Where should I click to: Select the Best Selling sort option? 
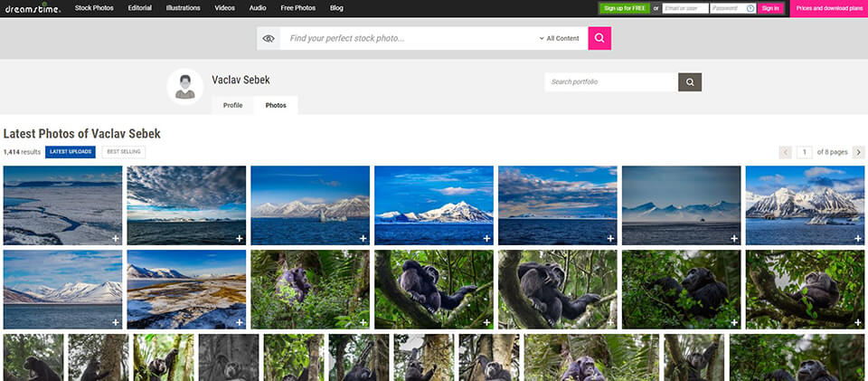[123, 152]
